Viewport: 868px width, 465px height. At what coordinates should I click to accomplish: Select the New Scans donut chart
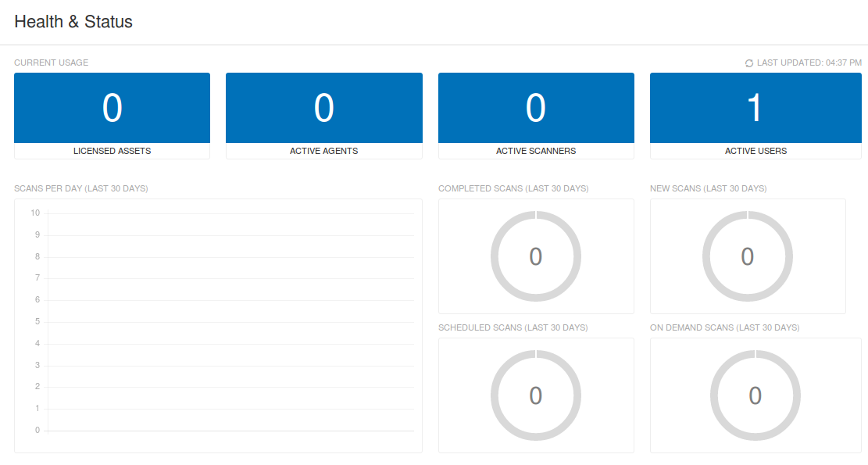tap(748, 256)
